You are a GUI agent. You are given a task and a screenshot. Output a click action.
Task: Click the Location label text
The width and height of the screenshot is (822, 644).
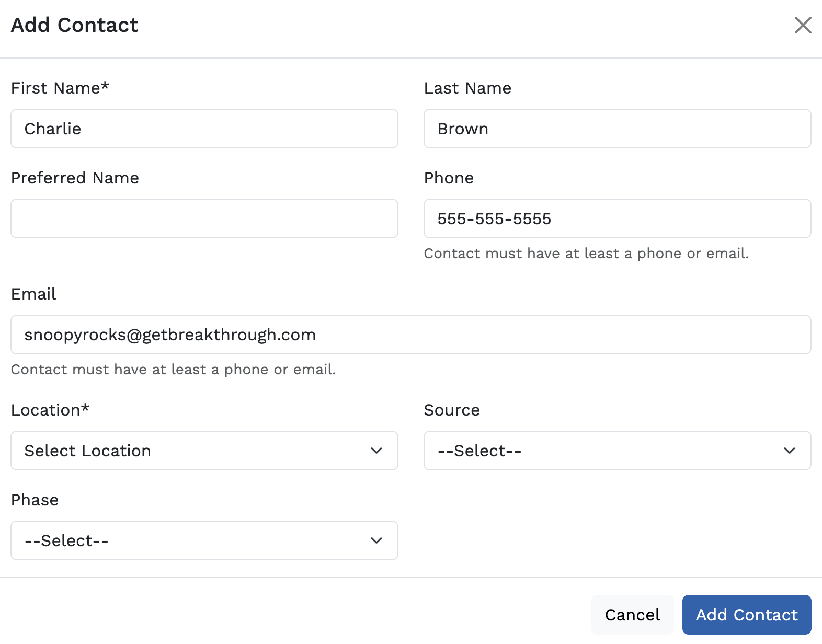click(x=50, y=410)
